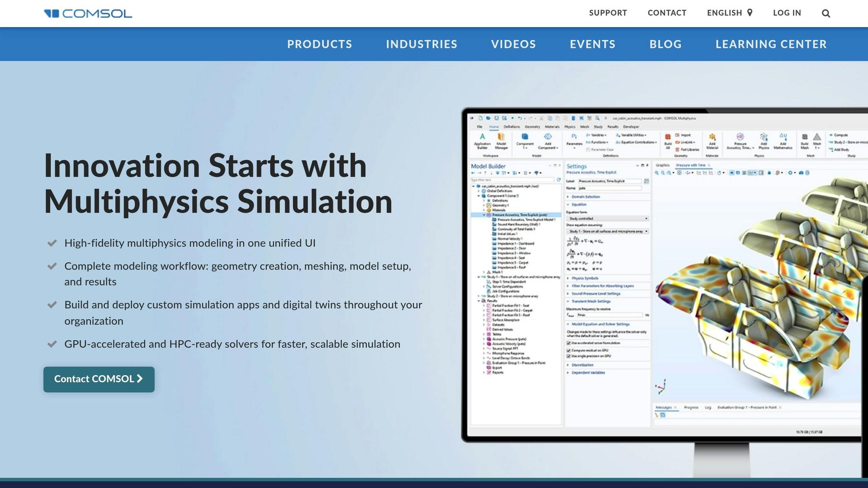This screenshot has height=488, width=868.
Task: Open the Equation form Study controlled dropdown
Action: point(607,219)
